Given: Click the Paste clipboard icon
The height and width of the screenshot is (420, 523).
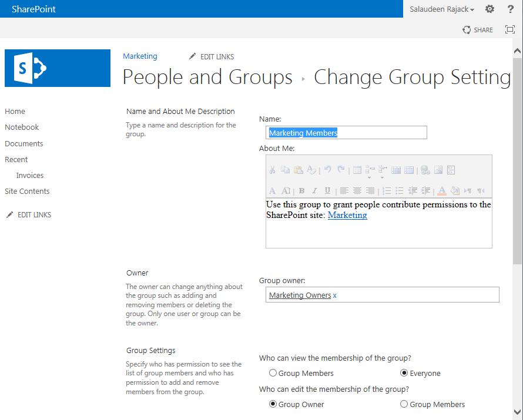Looking at the screenshot, I should click(298, 170).
